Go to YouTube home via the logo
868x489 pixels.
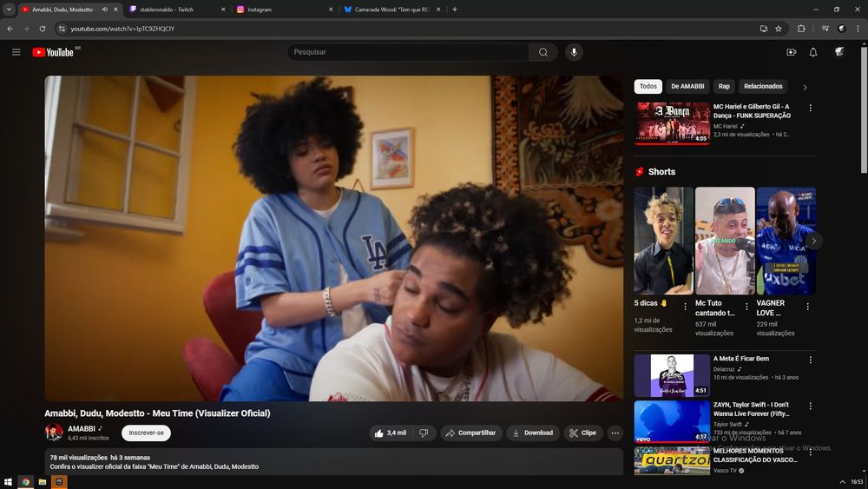coord(53,52)
